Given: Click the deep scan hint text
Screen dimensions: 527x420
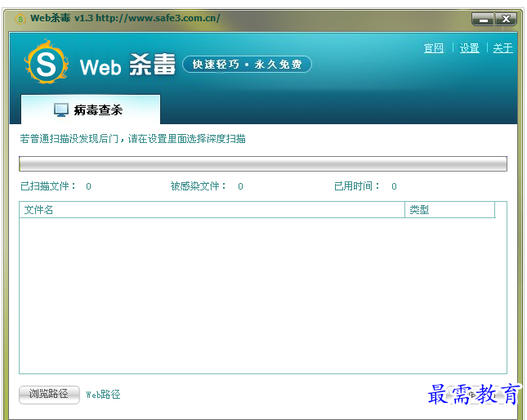Looking at the screenshot, I should click(132, 139).
